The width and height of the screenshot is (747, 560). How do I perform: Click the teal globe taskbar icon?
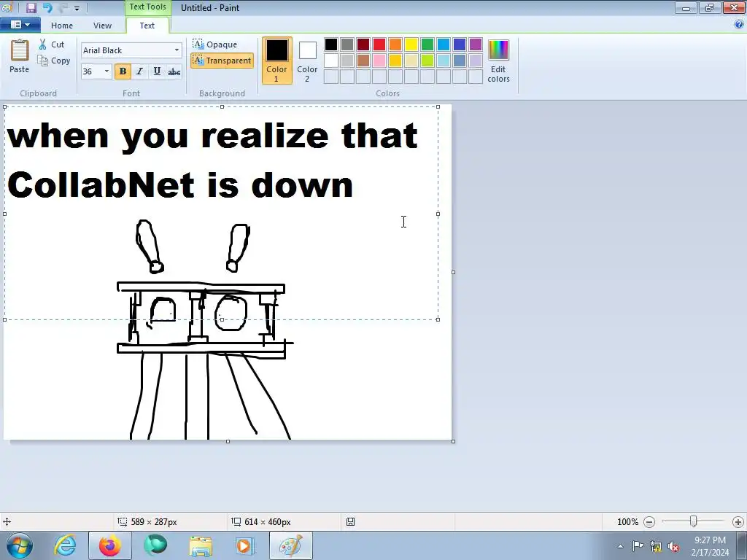click(155, 545)
